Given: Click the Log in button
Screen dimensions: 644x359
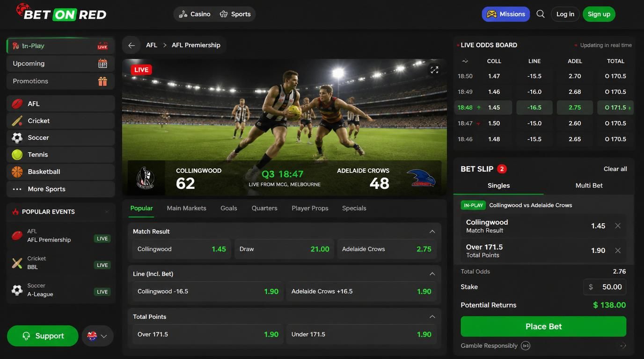Looking at the screenshot, I should pos(565,14).
